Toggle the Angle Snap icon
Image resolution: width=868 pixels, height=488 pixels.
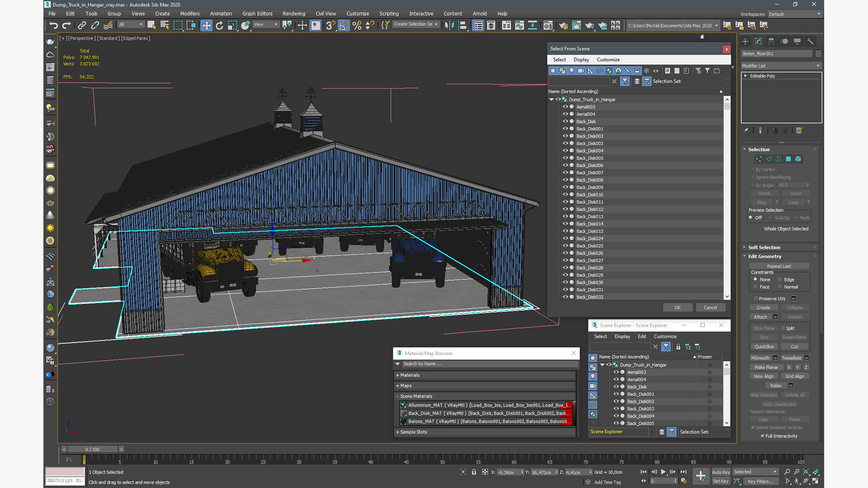[x=344, y=25]
